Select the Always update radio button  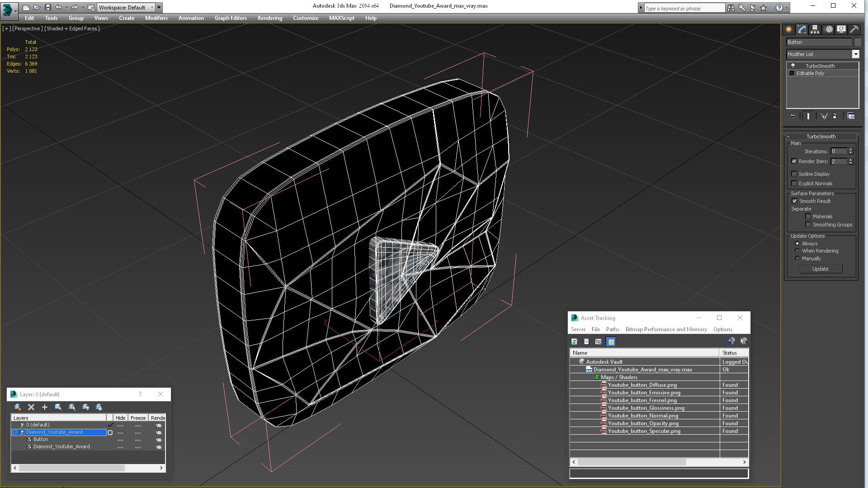797,244
